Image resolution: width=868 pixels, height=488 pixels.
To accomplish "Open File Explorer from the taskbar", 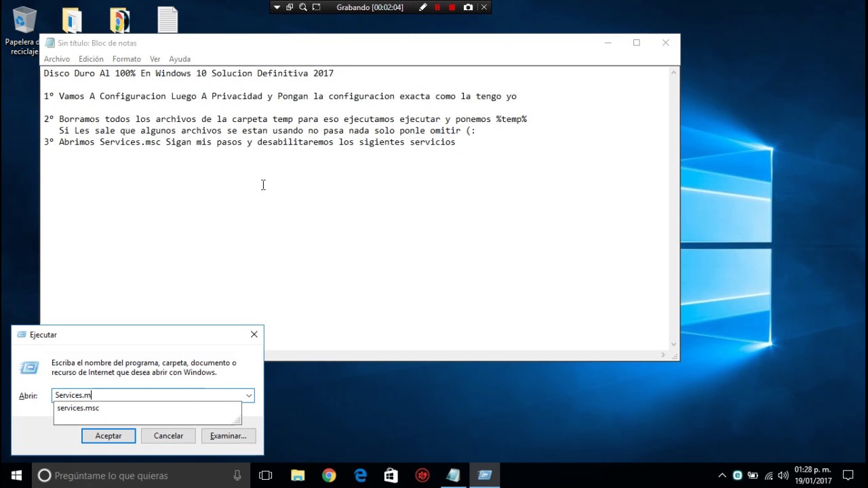I will click(298, 475).
